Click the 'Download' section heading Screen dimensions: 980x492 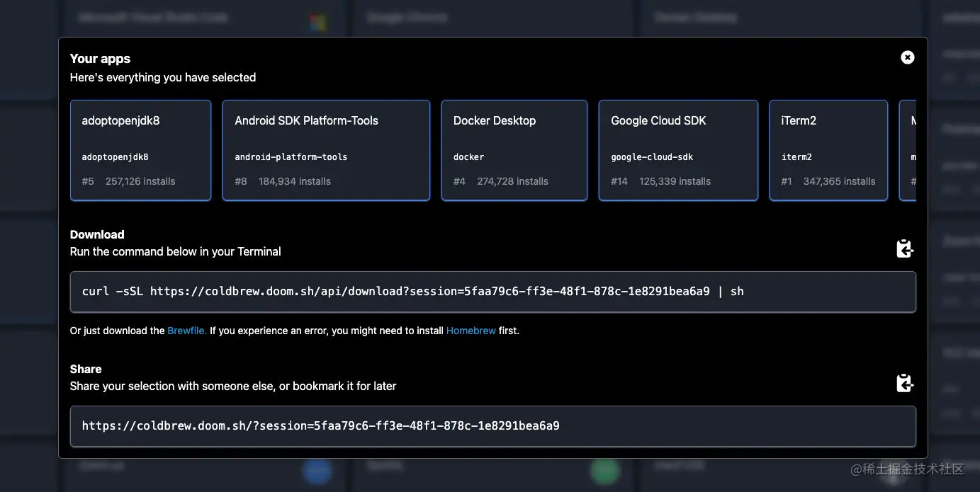(x=97, y=234)
